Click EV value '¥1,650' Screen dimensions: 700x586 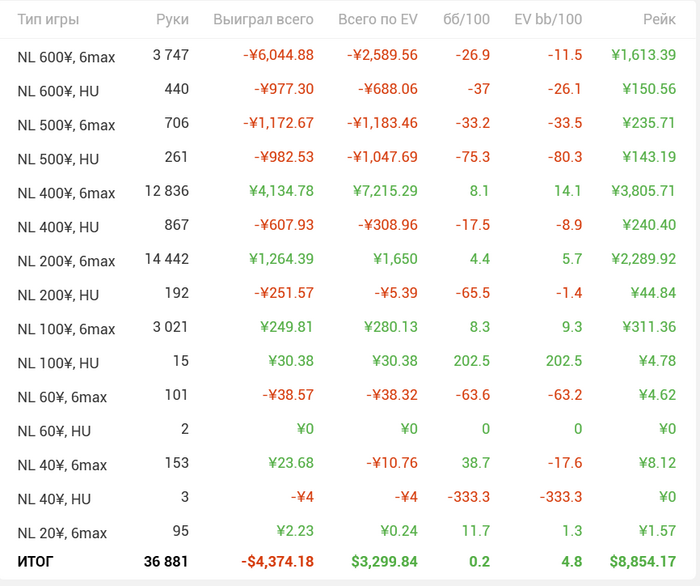pos(396,259)
